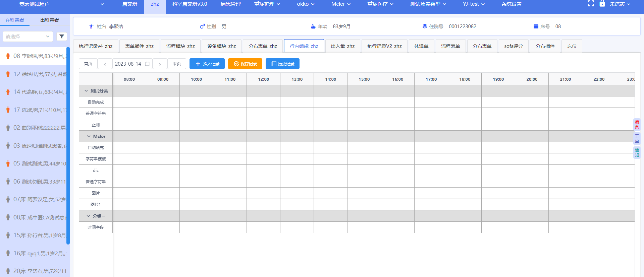Screen dimensions: 644x277
Task: Open the 分布表单_zhz tab
Action: [x=263, y=46]
